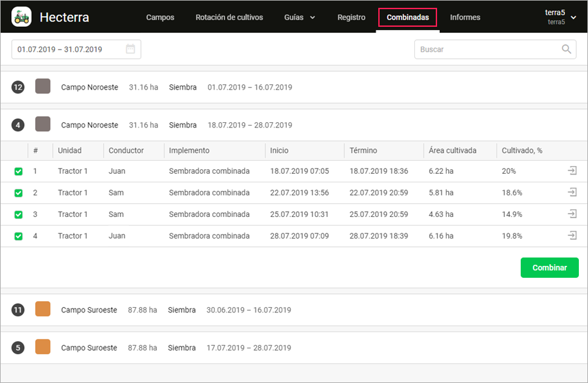Deselect the checkbox for the 28.07.2019 row

tap(18, 236)
